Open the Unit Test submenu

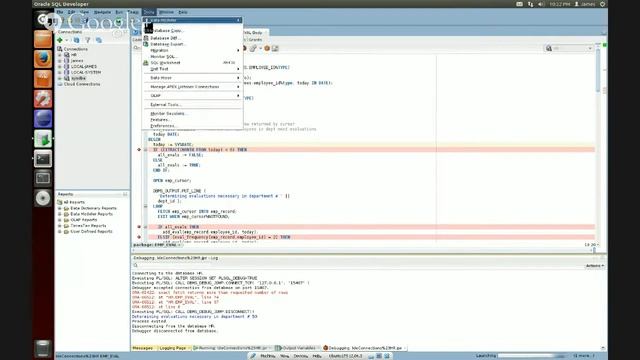click(192, 69)
